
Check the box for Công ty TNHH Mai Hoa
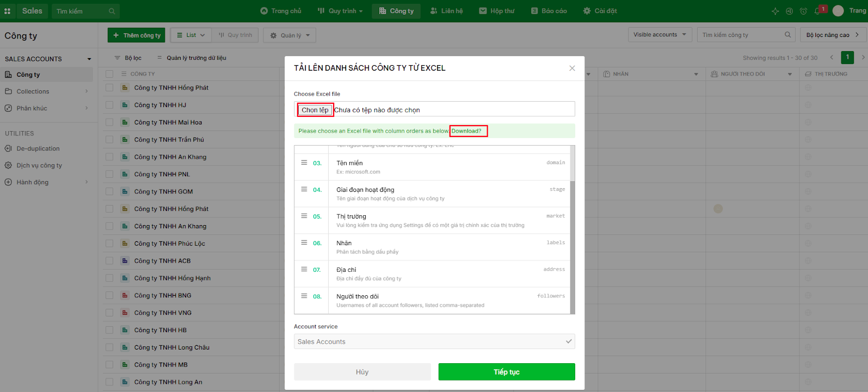109,122
